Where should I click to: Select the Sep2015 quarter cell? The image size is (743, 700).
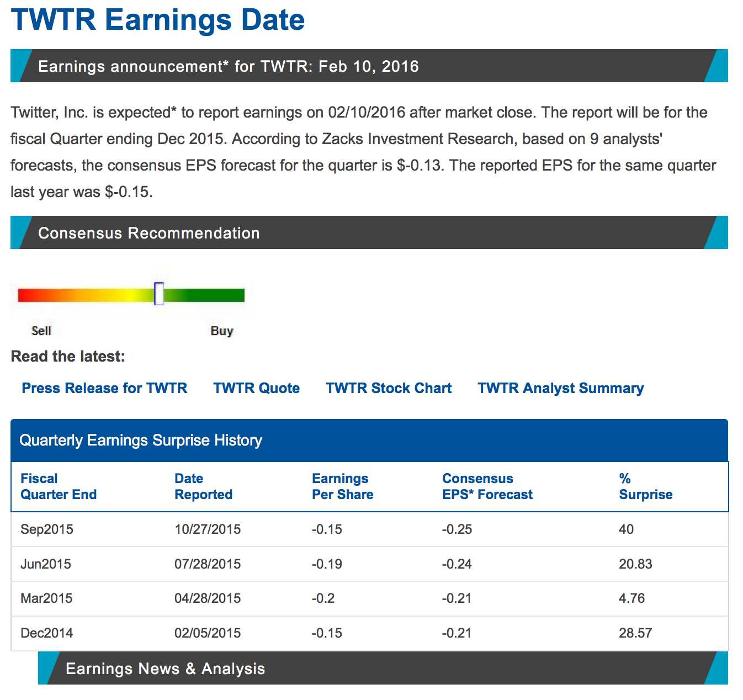[x=47, y=529]
